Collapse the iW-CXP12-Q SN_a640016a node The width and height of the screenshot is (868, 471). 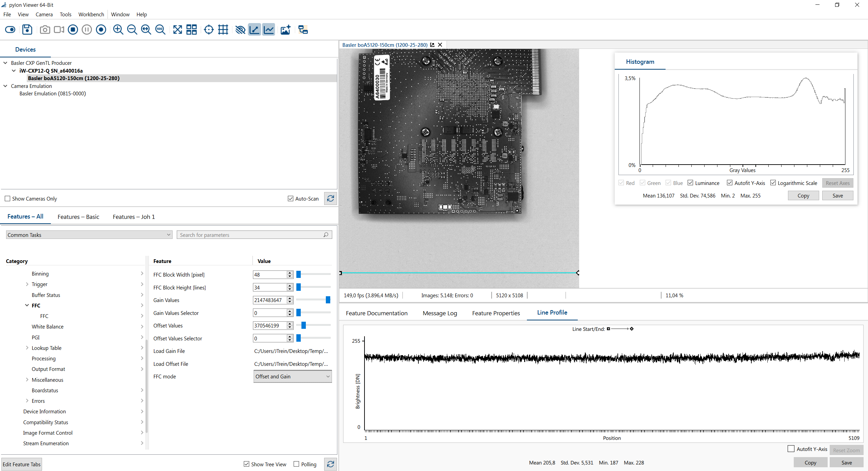(14, 71)
